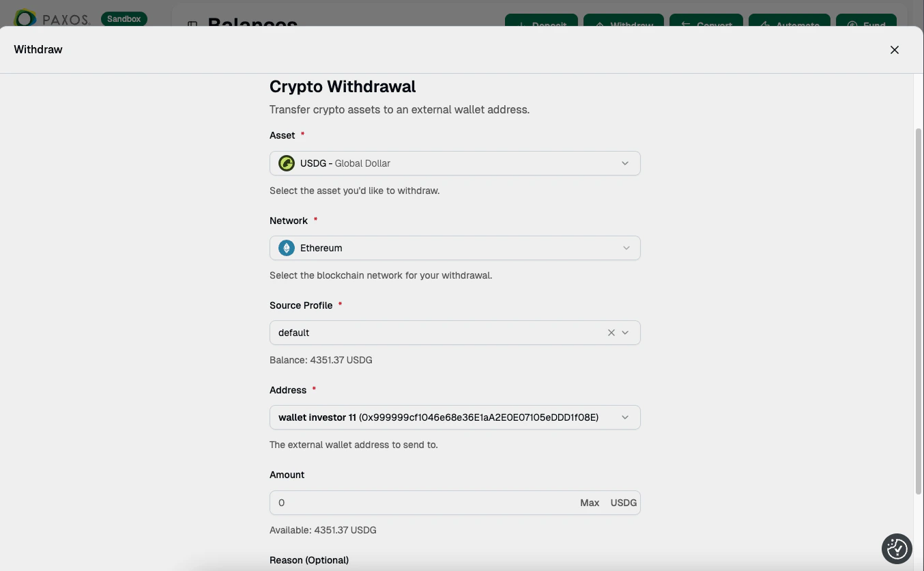Screen dimensions: 924x571
Task: Click Max to withdraw full balance
Action: (x=589, y=502)
